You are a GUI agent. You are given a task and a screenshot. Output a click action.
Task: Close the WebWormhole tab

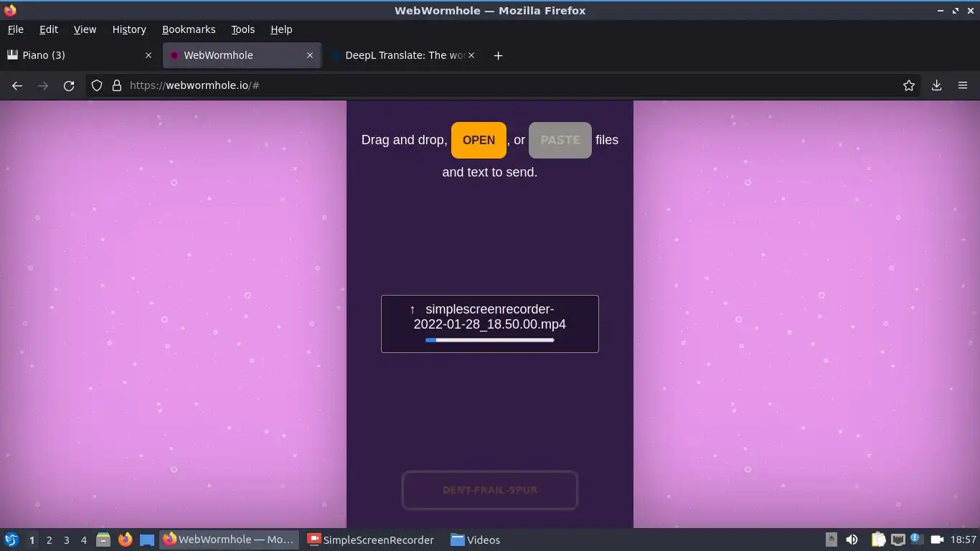tap(310, 55)
